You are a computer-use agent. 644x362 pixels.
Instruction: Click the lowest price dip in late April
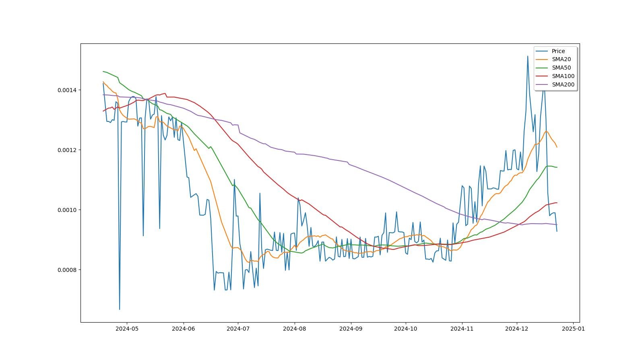120,309
